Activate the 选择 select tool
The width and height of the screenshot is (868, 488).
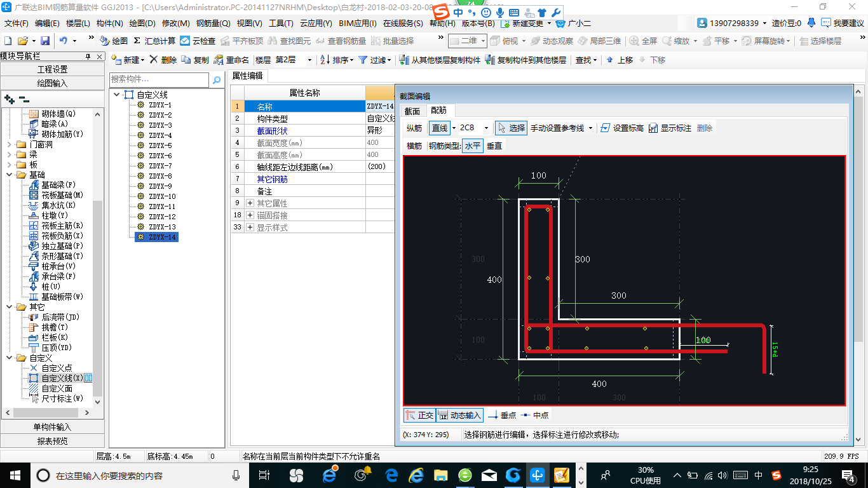(512, 128)
